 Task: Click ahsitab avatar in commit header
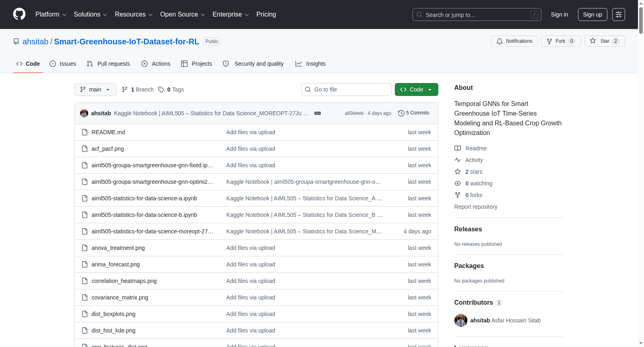click(x=84, y=113)
